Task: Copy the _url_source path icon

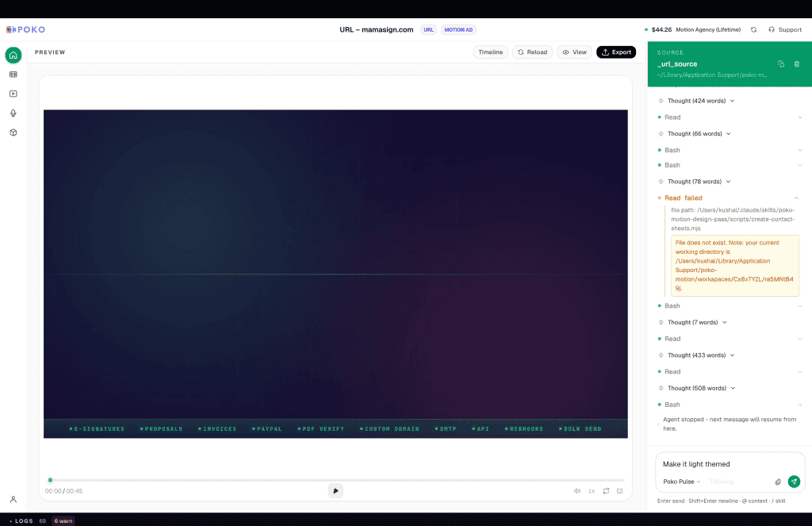Action: [781, 64]
